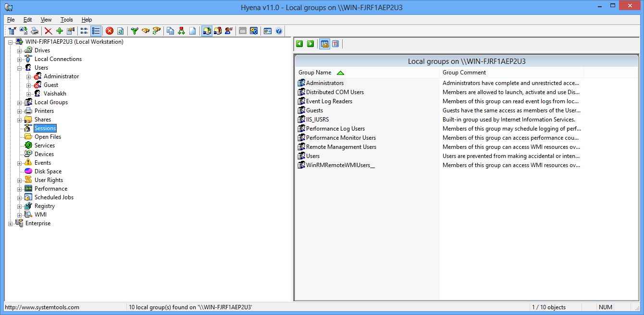Select the Print toolbar icon
644x315 pixels.
pos(35,31)
